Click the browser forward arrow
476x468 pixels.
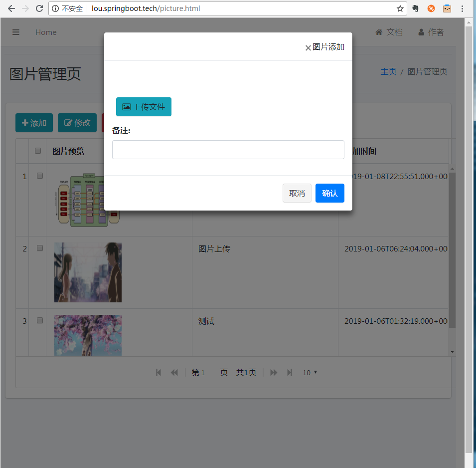tap(25, 8)
